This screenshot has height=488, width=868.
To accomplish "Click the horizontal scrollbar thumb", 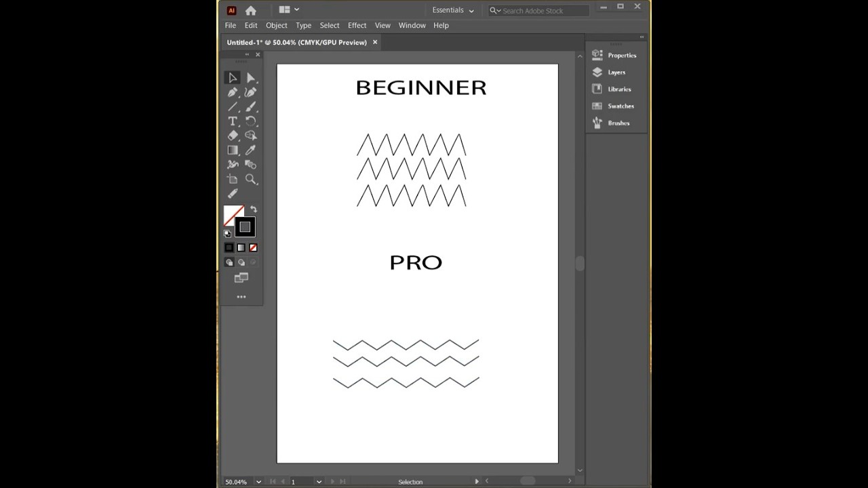I will (528, 481).
